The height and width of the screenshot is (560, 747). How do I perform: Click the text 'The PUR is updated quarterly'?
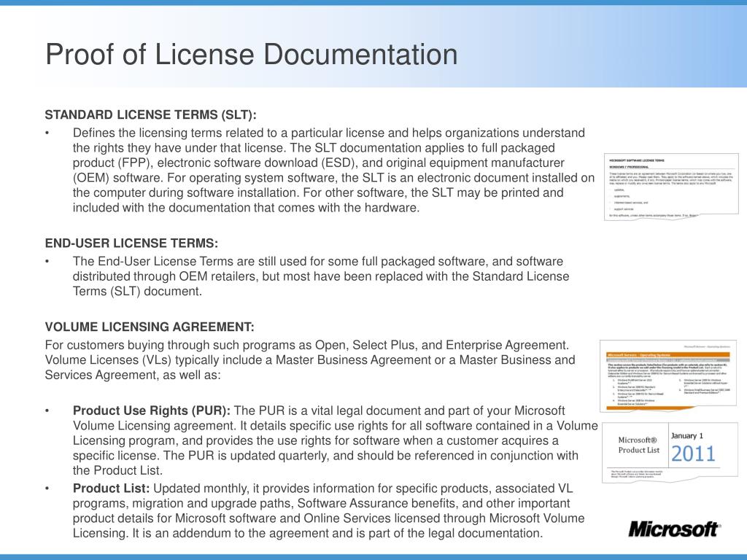click(247, 456)
